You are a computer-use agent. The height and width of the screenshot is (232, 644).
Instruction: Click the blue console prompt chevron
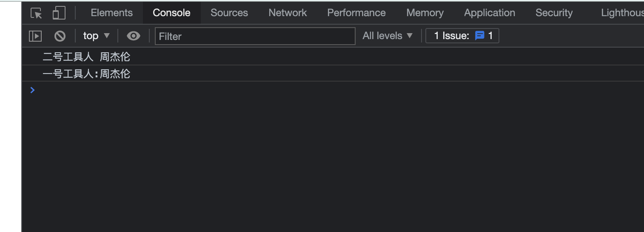[x=33, y=90]
